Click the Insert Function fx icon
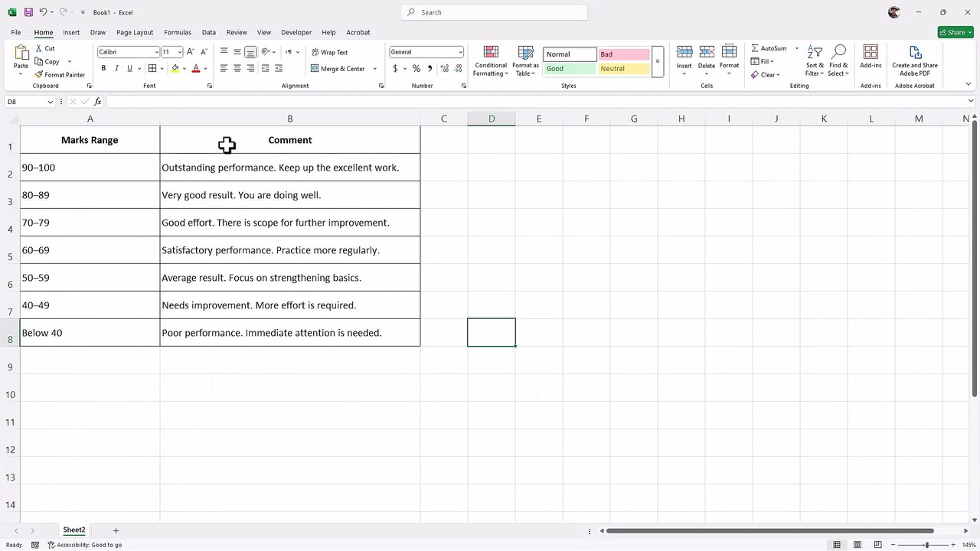 tap(98, 102)
